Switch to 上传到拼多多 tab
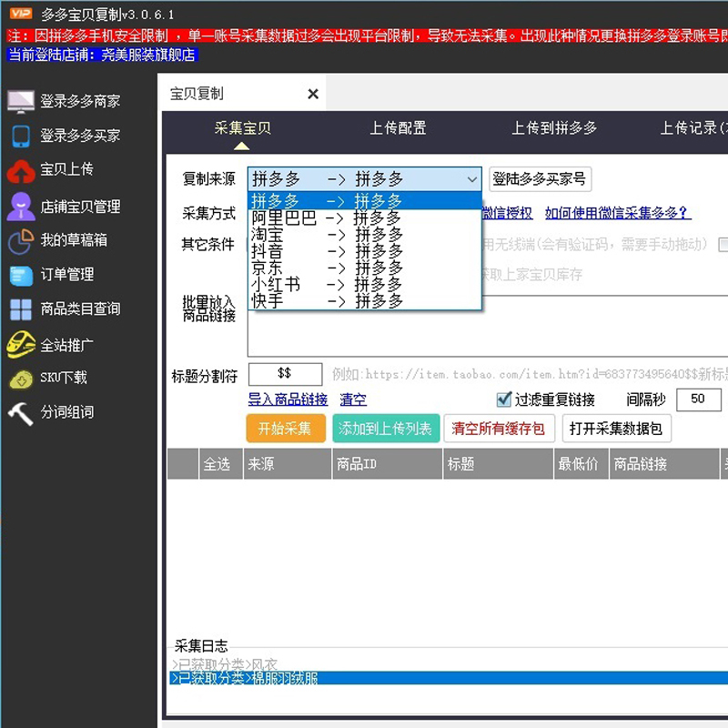 [554, 127]
